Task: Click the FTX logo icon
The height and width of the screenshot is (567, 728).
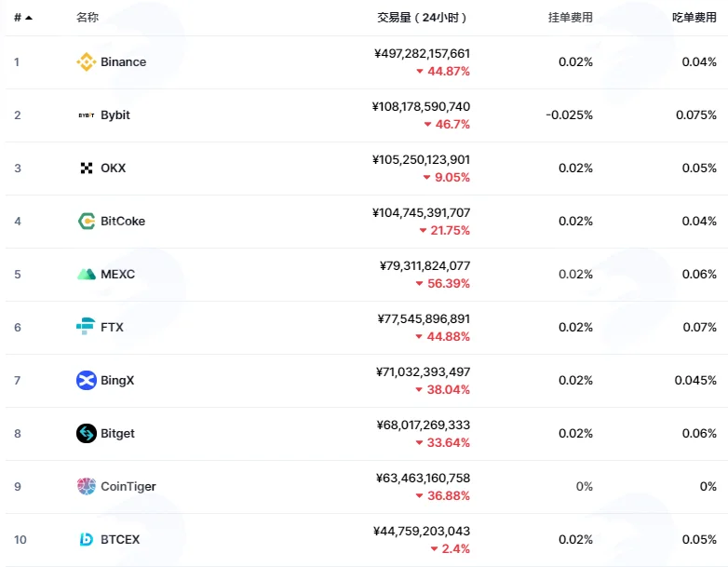Action: coord(86,327)
